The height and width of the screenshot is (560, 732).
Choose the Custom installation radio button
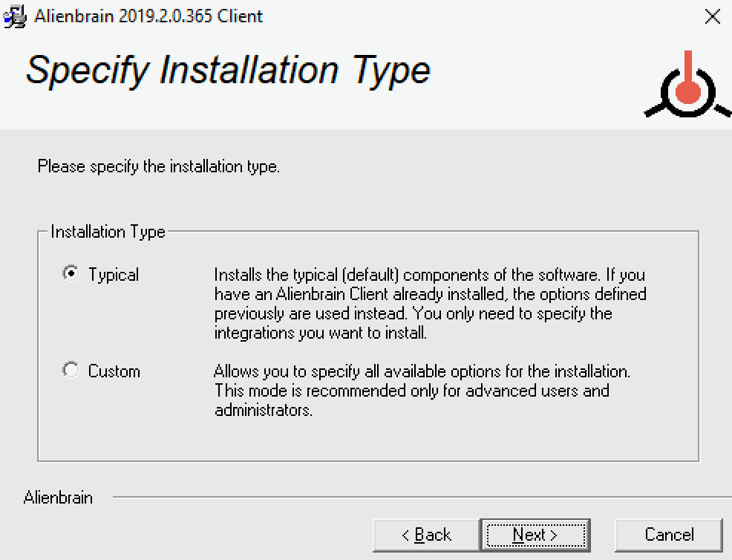pos(71,370)
